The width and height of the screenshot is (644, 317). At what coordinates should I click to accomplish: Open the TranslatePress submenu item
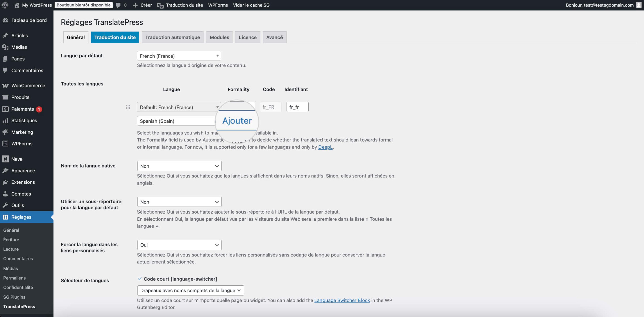pyautogui.click(x=19, y=306)
